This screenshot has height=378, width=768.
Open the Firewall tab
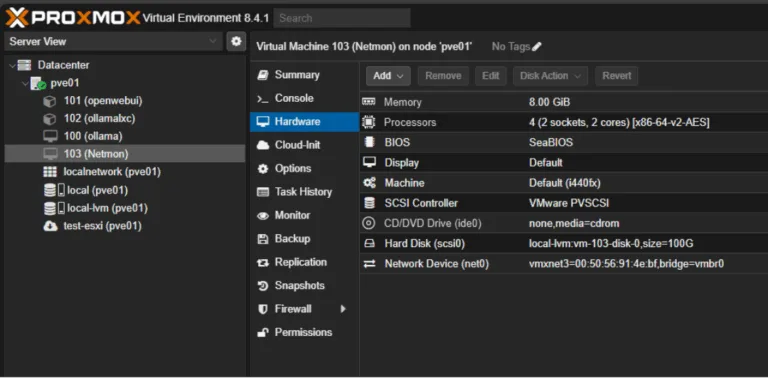pos(305,309)
